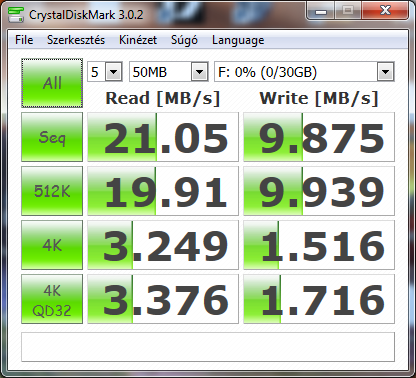Click the CrystalDiskMark title bar icon

[x=15, y=15]
